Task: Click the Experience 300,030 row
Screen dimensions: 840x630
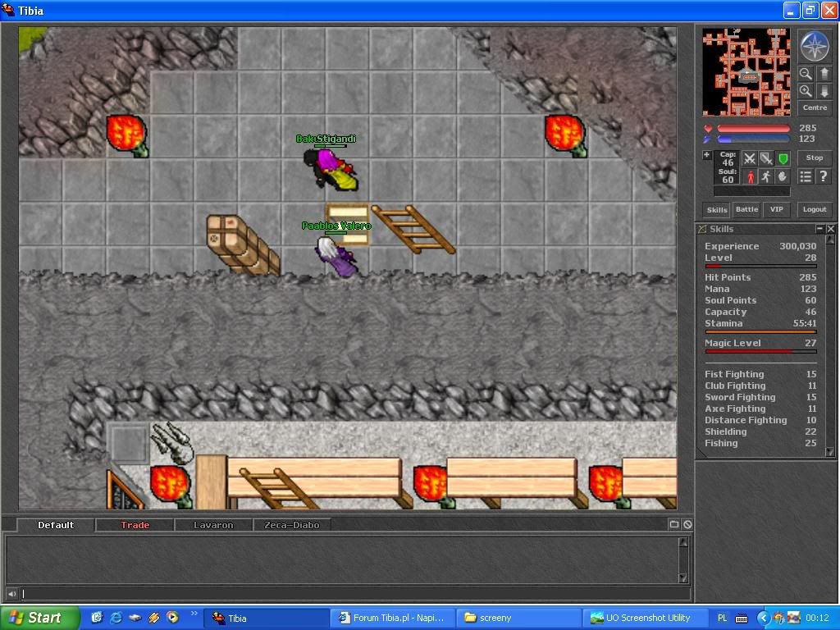Action: pos(760,246)
